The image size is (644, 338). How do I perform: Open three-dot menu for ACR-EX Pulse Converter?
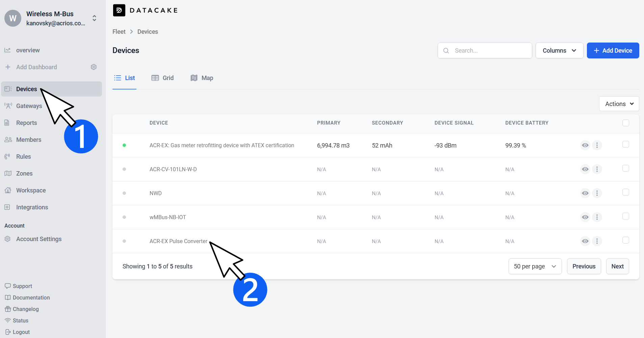pyautogui.click(x=597, y=241)
